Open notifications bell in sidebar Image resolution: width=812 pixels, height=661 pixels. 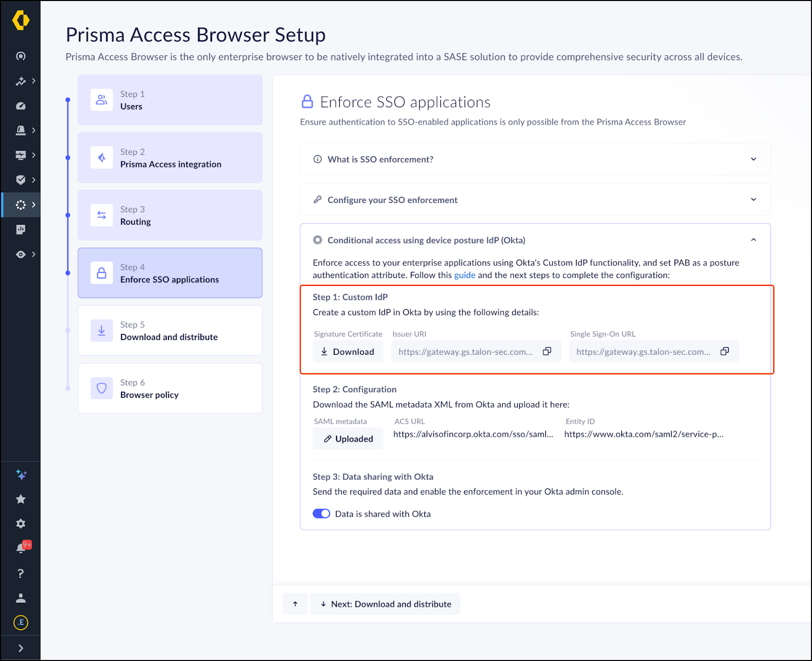[21, 548]
